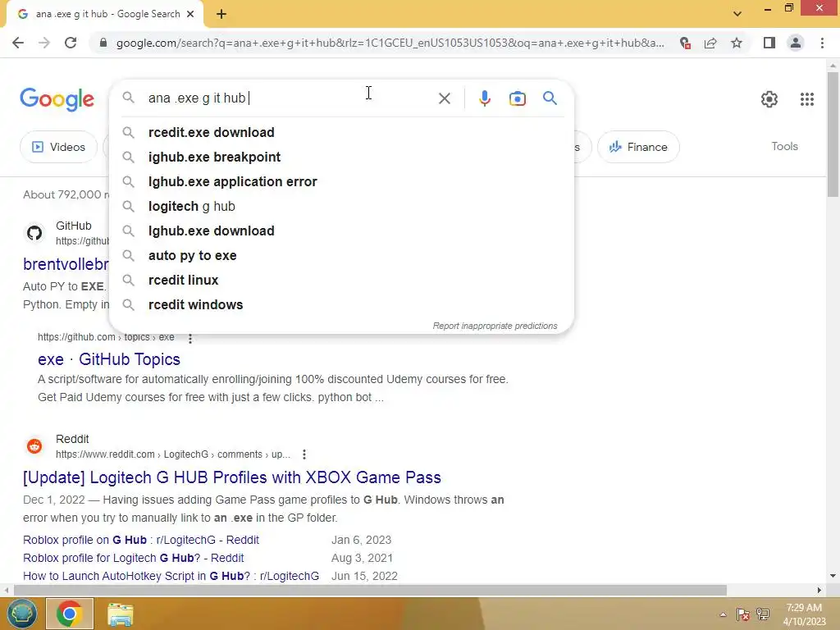This screenshot has height=630, width=840.
Task: Open 'How to Launch AutoHotkey Script' link
Action: coord(171,576)
